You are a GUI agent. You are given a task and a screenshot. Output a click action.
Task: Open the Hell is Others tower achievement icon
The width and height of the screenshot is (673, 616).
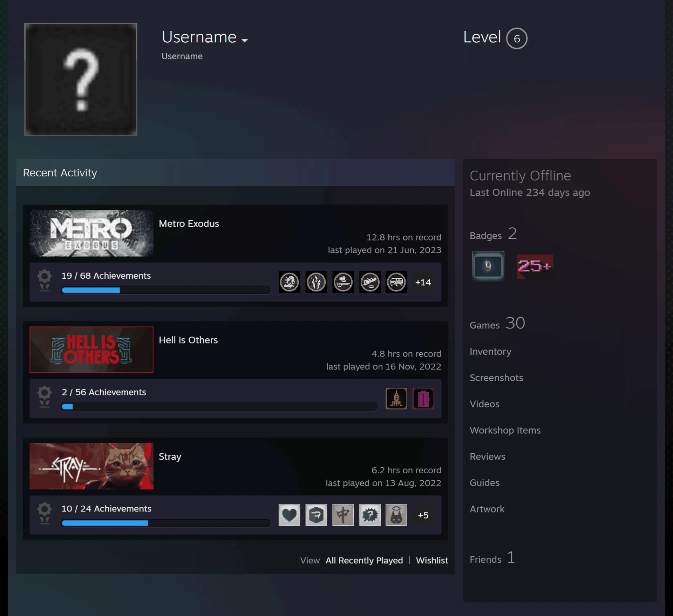396,399
